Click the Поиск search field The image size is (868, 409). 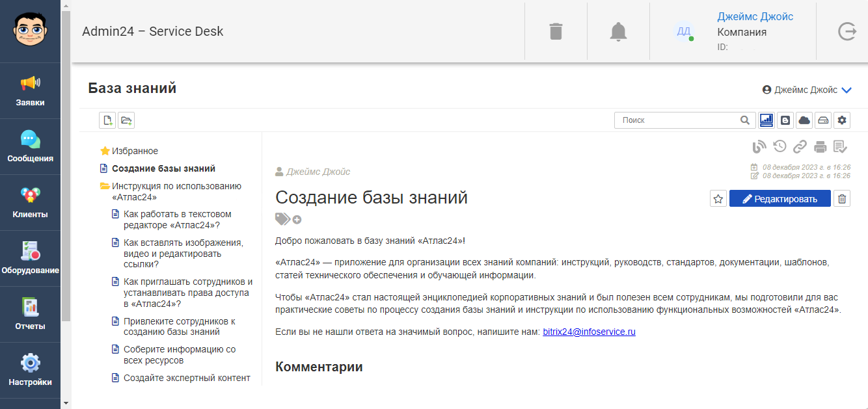[x=679, y=120]
